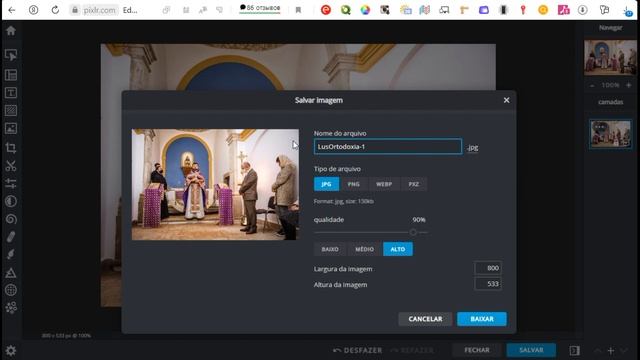The height and width of the screenshot is (360, 640).
Task: Select the bandage Retouch tool
Action: (x=11, y=237)
